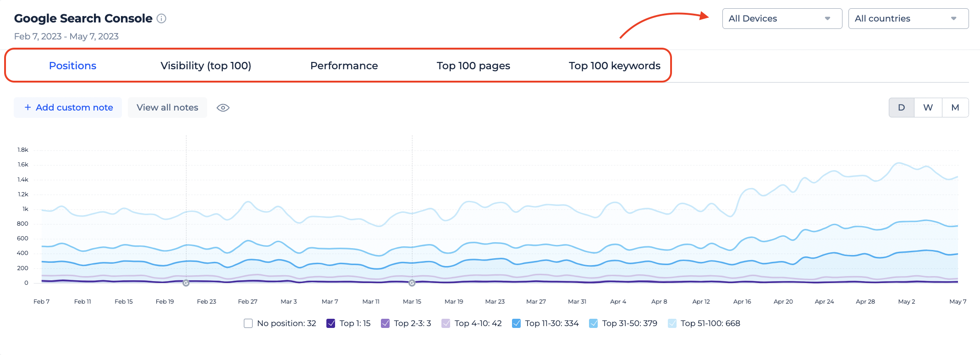Viewport: 980px width, 355px height.
Task: Click the Mar 15 axis label
Action: [x=412, y=301]
